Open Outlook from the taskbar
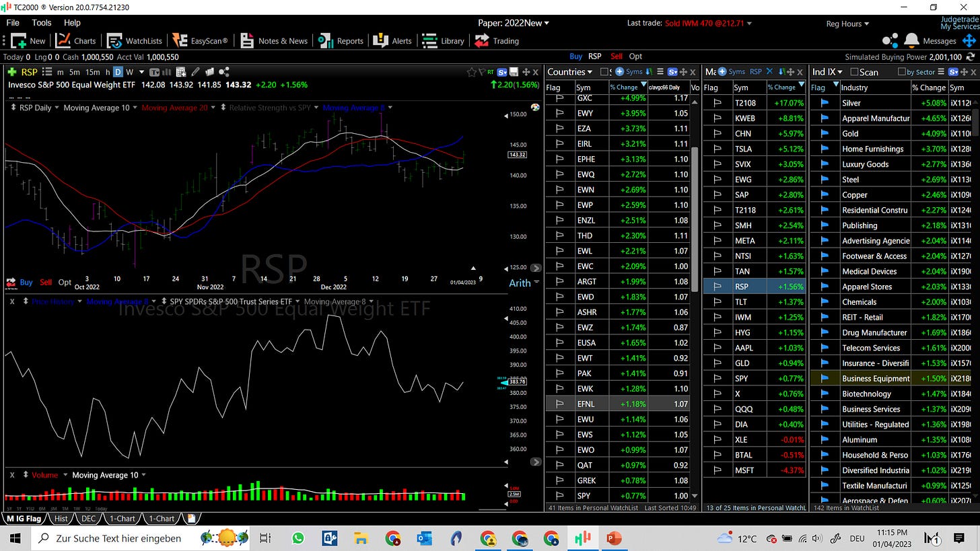Viewport: 980px width, 551px height. [424, 538]
